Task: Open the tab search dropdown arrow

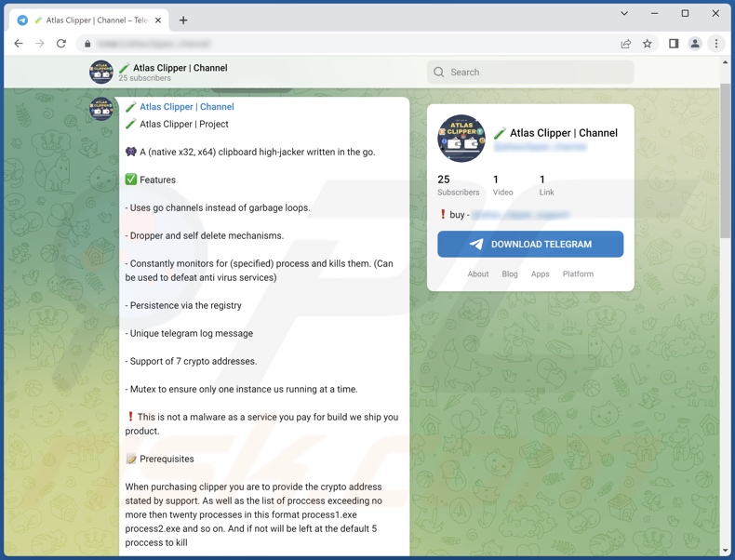Action: pyautogui.click(x=624, y=13)
